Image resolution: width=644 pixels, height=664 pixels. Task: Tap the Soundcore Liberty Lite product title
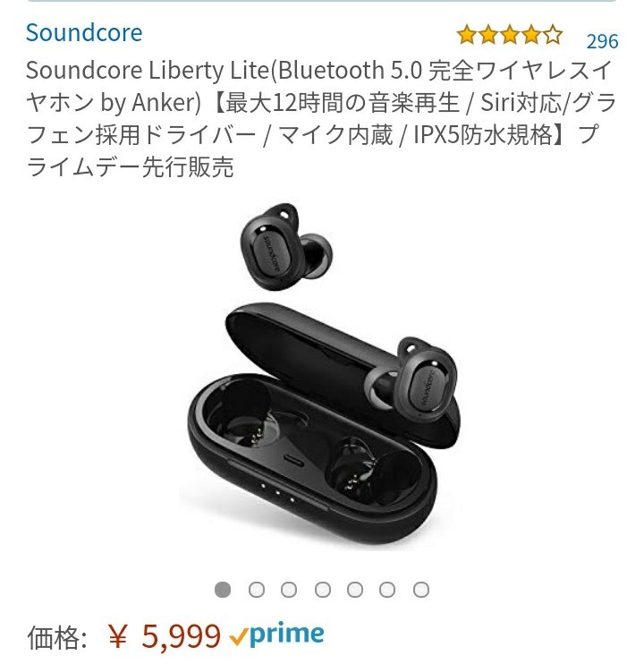click(321, 118)
